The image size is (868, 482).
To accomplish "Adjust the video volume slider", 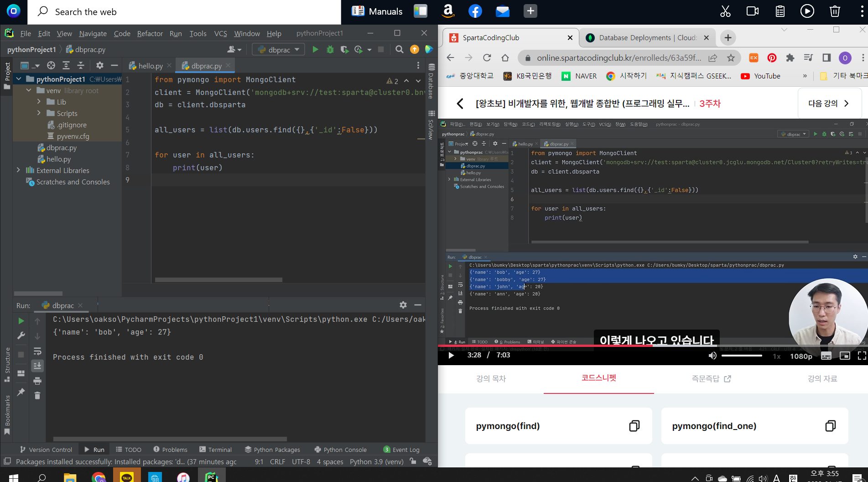I will pyautogui.click(x=742, y=356).
